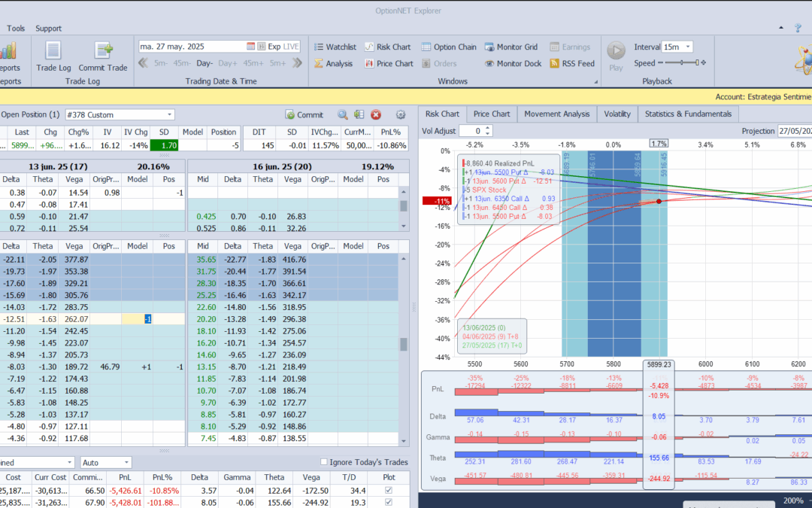
Task: Open the Monitor Grid window
Action: pyautogui.click(x=511, y=47)
